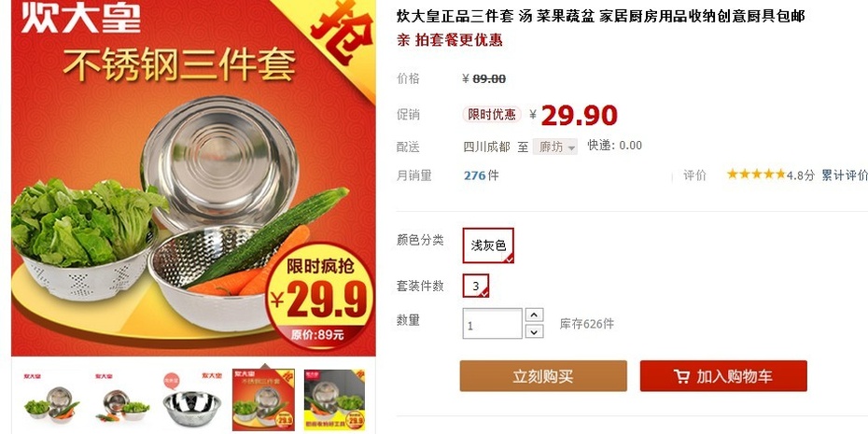Click the 加入购物车 add to cart button
Viewport: 868px width, 434px height.
point(723,376)
